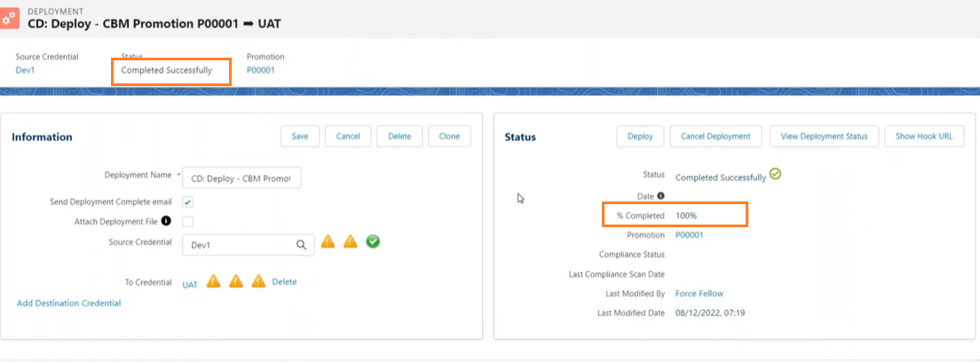Click the Deployment gear icon in header
The width and height of the screenshot is (980, 363).
pyautogui.click(x=10, y=17)
